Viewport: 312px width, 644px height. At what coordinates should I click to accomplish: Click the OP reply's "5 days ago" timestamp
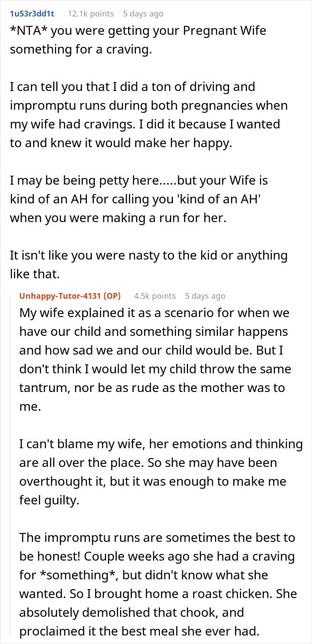[205, 296]
